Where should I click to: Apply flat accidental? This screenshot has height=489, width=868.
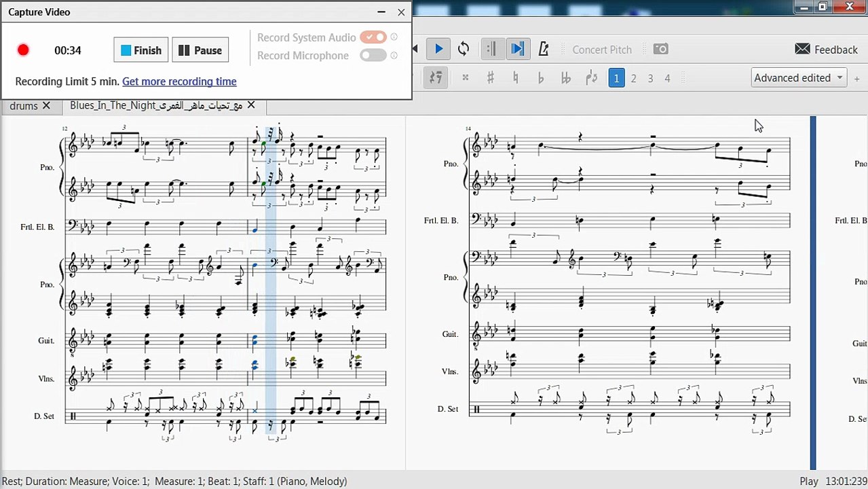pyautogui.click(x=540, y=78)
